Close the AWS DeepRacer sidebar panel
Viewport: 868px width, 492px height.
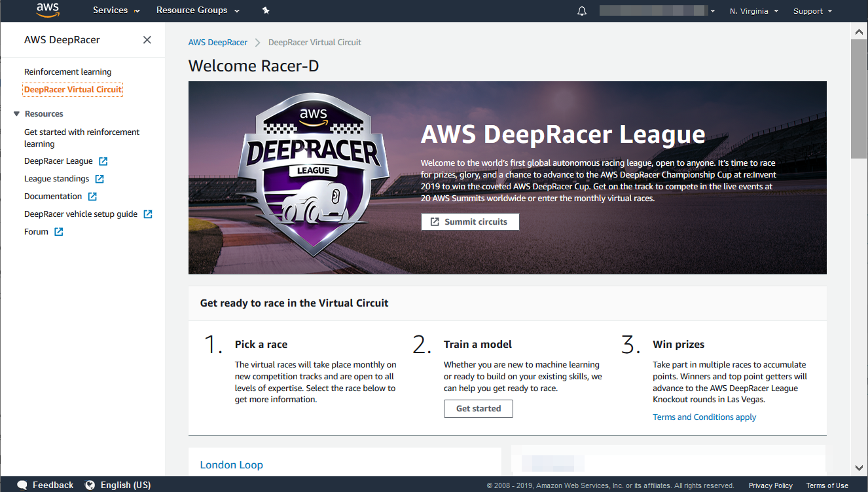click(x=147, y=40)
